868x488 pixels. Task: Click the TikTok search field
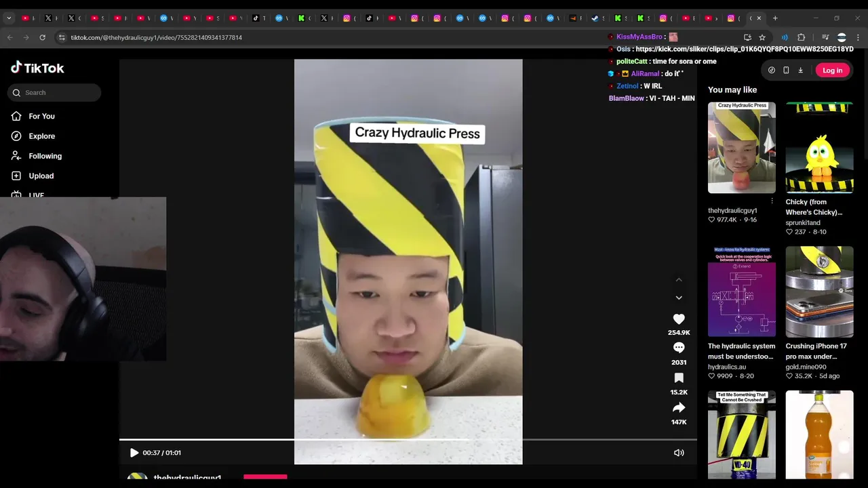tap(54, 93)
